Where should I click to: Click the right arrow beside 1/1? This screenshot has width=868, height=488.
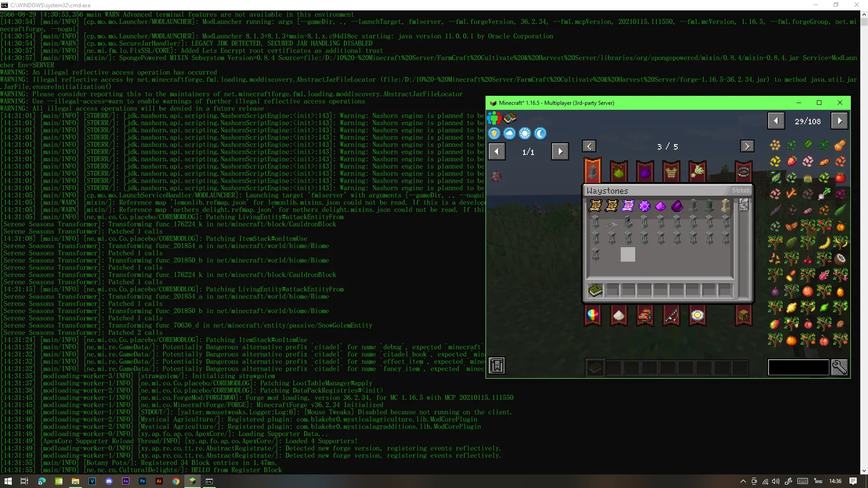560,151
